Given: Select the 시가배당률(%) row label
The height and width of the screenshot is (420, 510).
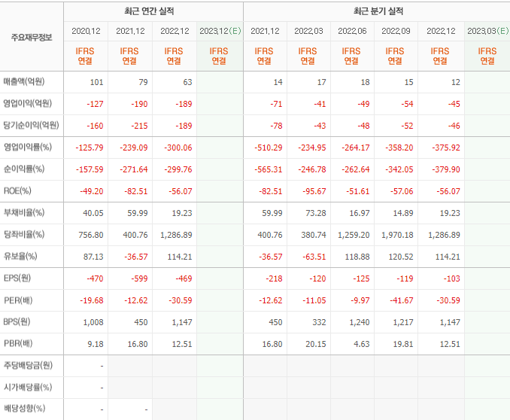Looking at the screenshot, I should click(28, 387).
